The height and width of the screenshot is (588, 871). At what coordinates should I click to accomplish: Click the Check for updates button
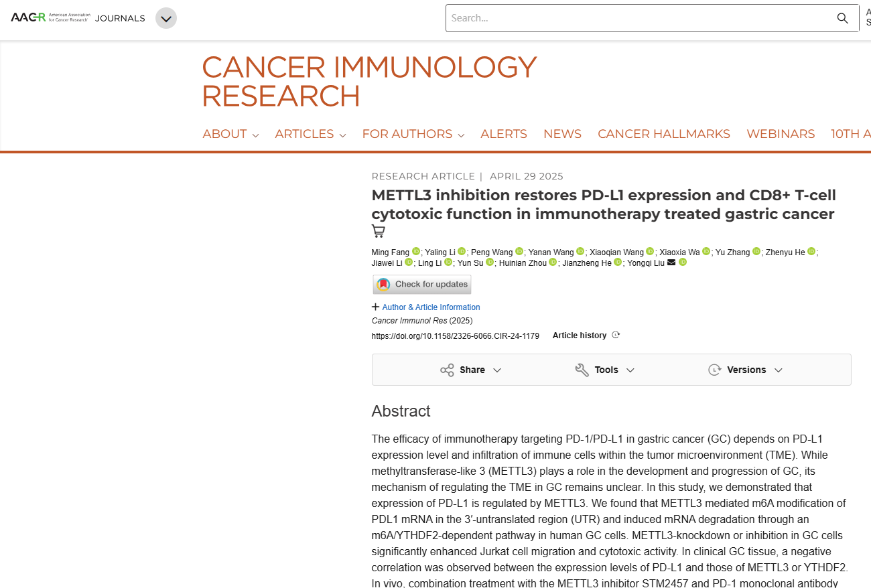[x=422, y=285]
